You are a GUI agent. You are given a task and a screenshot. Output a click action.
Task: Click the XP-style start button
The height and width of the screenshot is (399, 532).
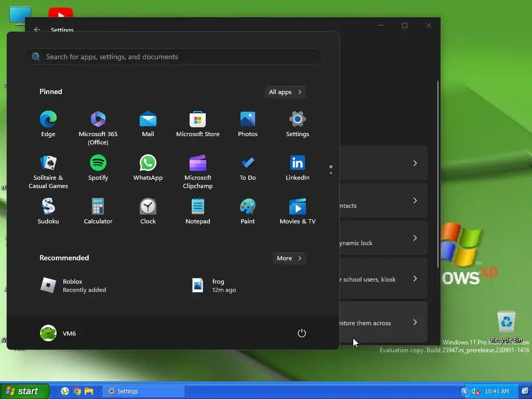pyautogui.click(x=24, y=391)
